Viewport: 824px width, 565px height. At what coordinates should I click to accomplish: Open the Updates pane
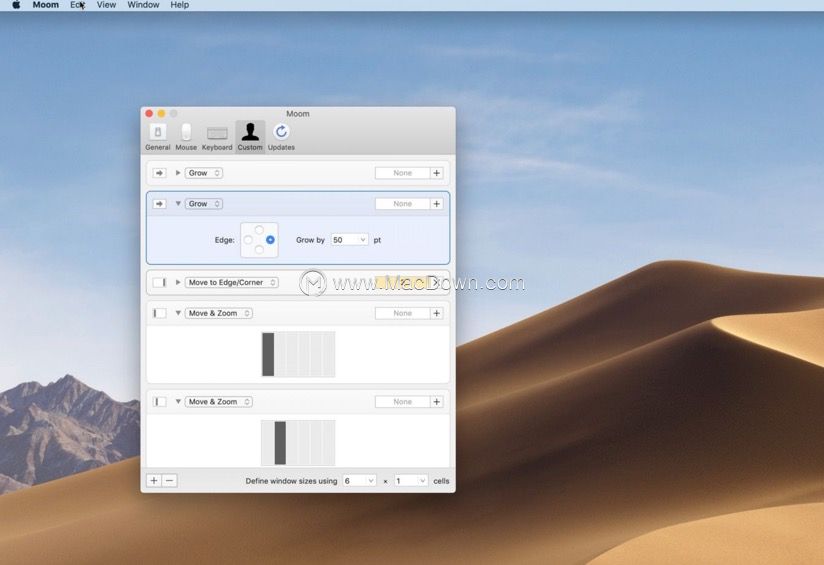click(x=281, y=137)
